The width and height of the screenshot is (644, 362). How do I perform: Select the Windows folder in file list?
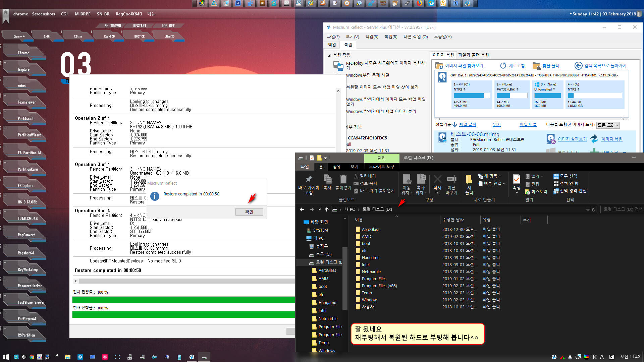(x=370, y=300)
